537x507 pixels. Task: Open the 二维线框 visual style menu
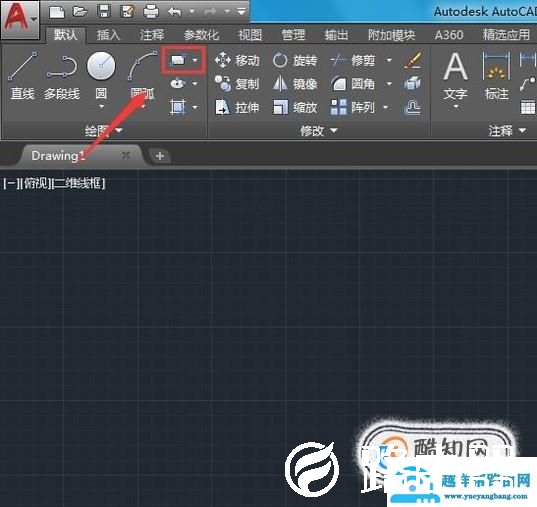(x=79, y=184)
